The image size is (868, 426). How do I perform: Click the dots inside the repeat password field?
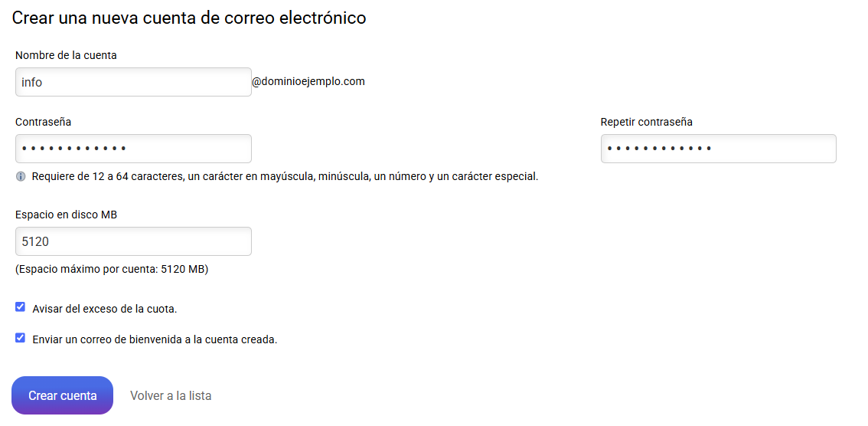(659, 149)
